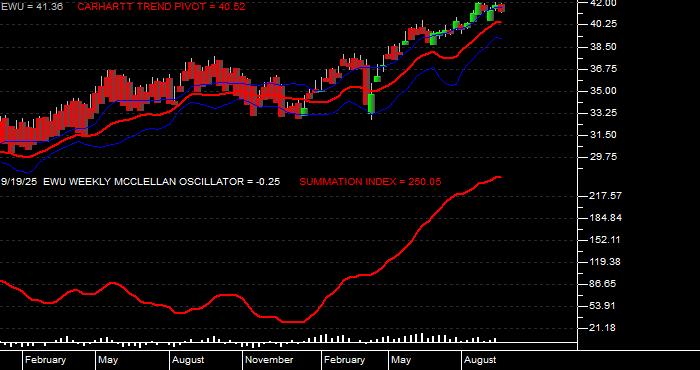Click the second May label on time axis
This screenshot has width=700, height=370.
[400, 360]
